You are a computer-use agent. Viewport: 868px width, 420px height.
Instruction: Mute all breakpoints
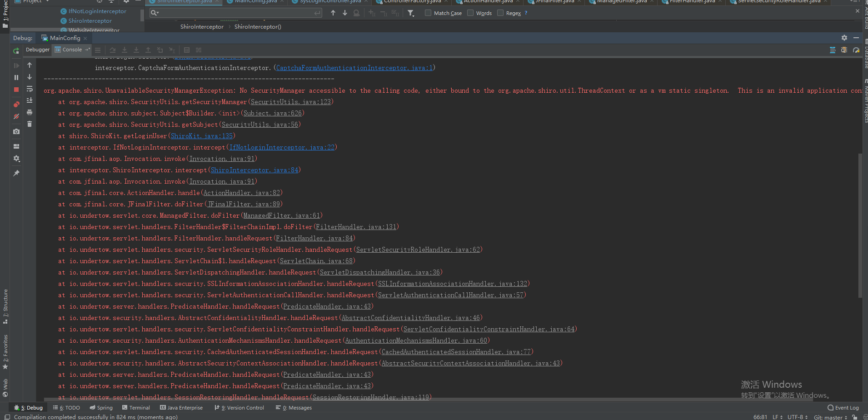16,116
